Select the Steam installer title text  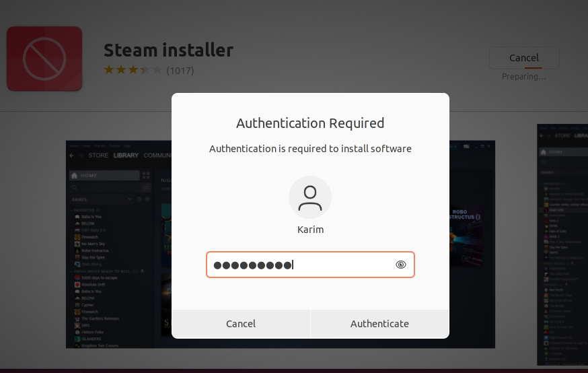168,50
